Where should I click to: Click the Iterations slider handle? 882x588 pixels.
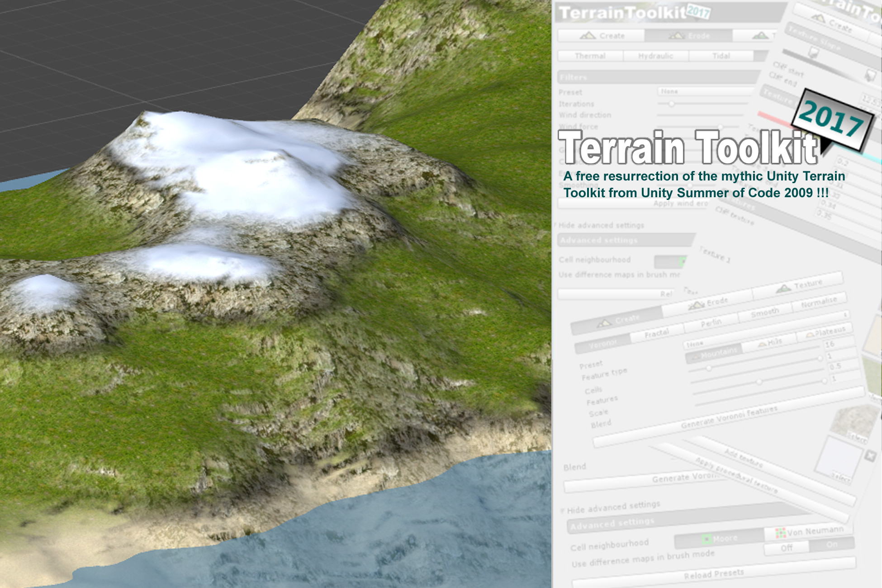coord(672,104)
